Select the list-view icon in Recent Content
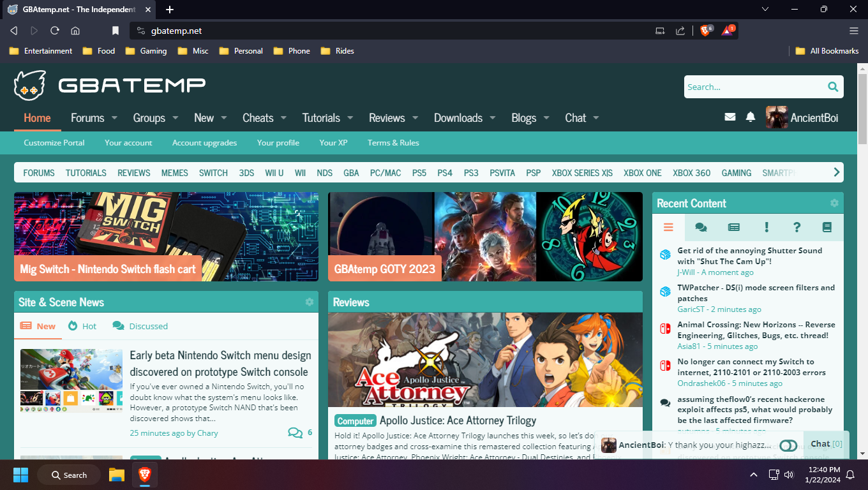 [x=668, y=227]
